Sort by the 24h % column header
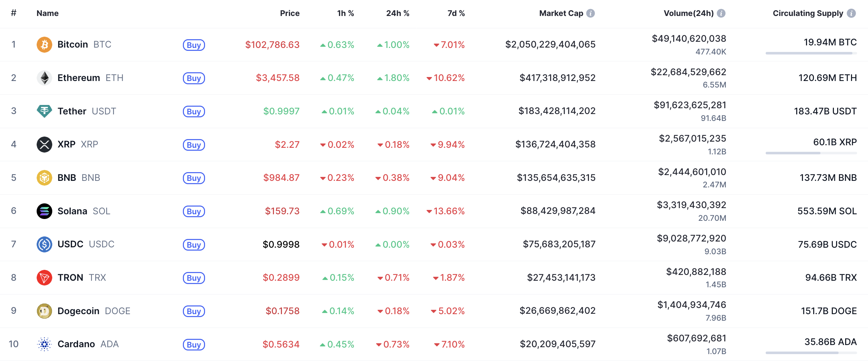The width and height of the screenshot is (868, 361). coord(397,13)
